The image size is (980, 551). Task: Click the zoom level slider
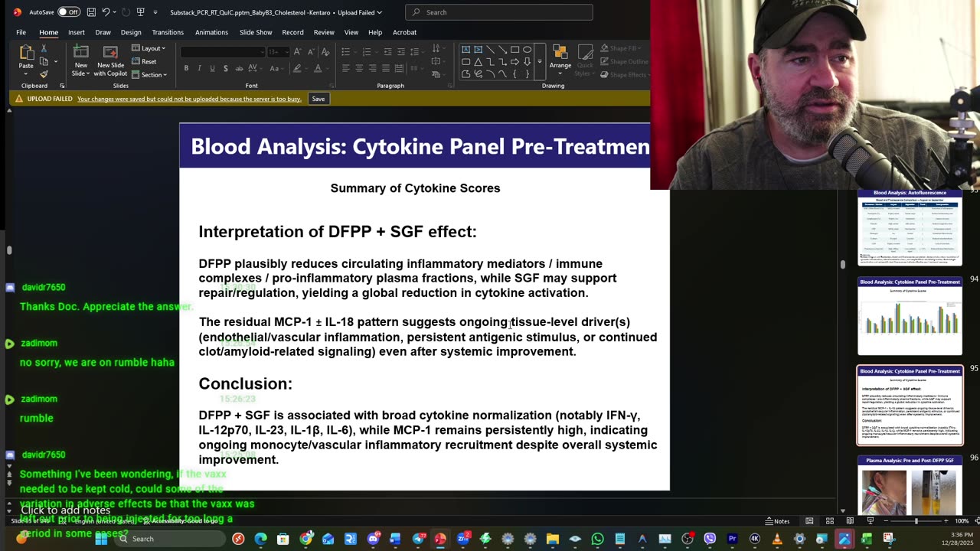[916, 521]
